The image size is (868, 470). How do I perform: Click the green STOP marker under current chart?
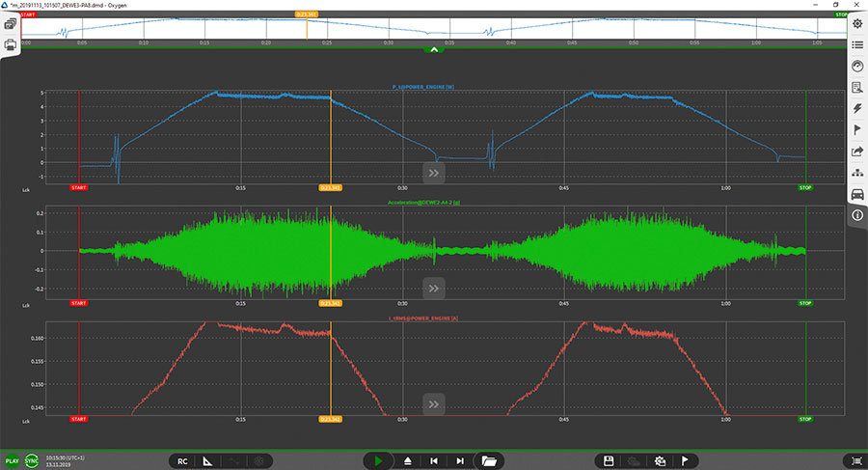pos(805,419)
